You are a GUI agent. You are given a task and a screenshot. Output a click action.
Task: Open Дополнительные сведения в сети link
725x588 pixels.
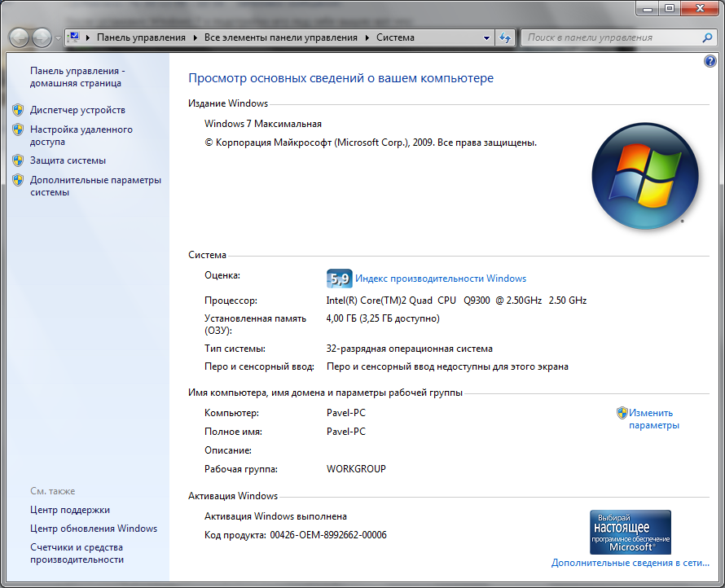coord(631,563)
